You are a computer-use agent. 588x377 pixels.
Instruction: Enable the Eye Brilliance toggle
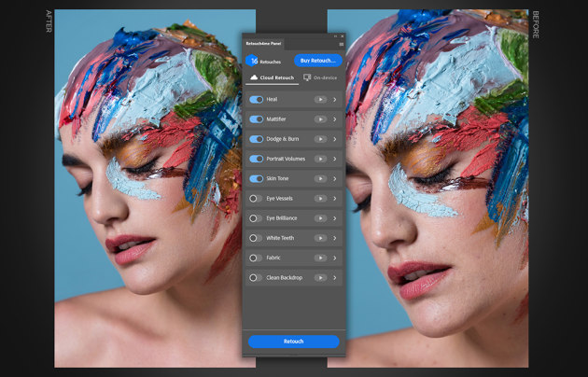(256, 218)
